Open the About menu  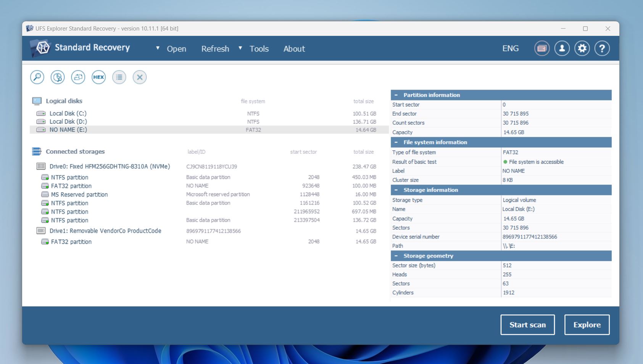pos(294,49)
